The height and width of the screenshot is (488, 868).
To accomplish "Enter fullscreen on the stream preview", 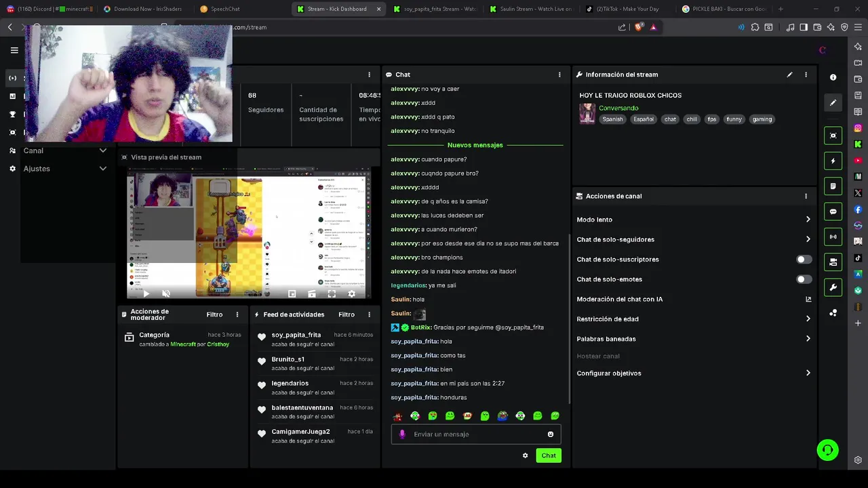I will pos(332,294).
